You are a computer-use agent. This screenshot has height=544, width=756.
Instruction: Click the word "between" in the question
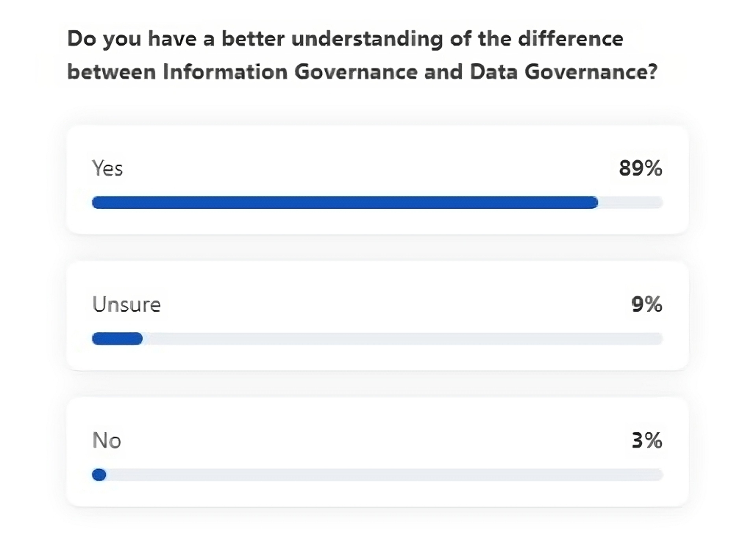[x=112, y=72]
